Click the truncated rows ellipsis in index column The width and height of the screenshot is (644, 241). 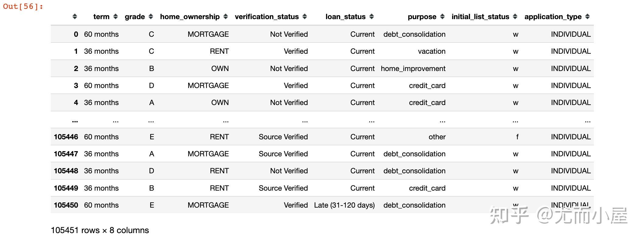point(75,121)
